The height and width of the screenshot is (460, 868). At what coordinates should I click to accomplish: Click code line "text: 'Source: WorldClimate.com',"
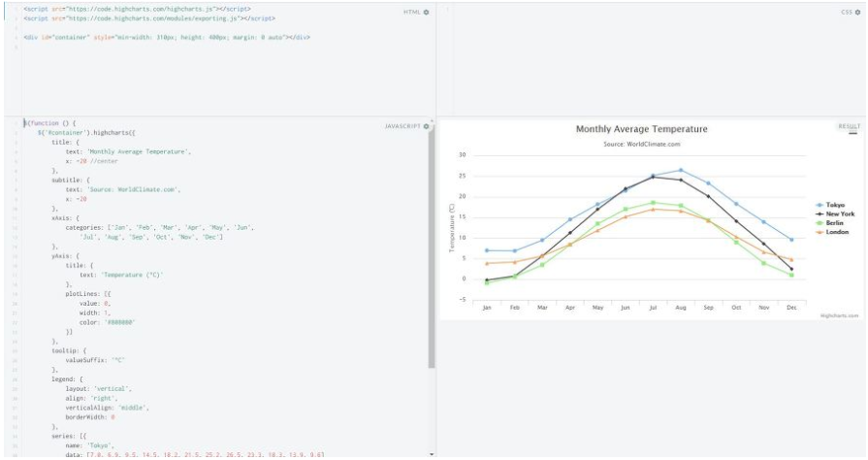[x=123, y=189]
